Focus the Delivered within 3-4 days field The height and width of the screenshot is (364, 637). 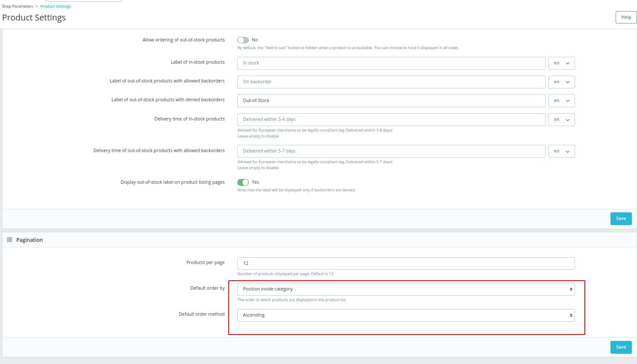[391, 120]
